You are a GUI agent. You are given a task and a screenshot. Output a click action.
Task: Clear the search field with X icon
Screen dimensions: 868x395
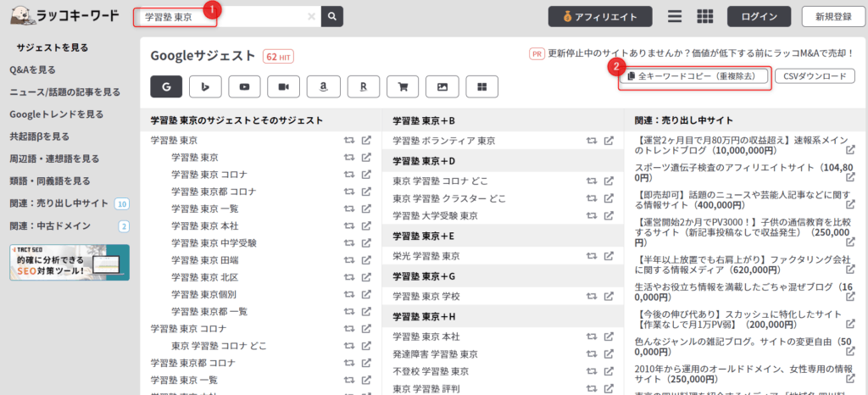click(311, 17)
